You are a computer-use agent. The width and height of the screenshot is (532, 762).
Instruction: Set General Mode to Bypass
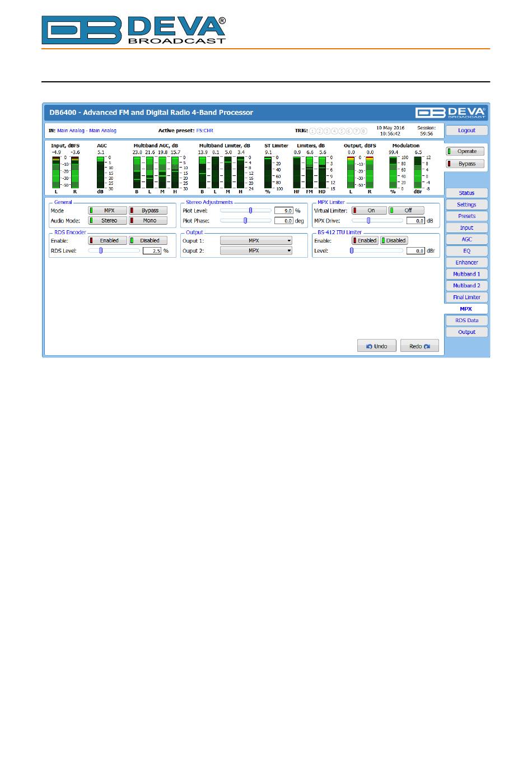(x=148, y=211)
